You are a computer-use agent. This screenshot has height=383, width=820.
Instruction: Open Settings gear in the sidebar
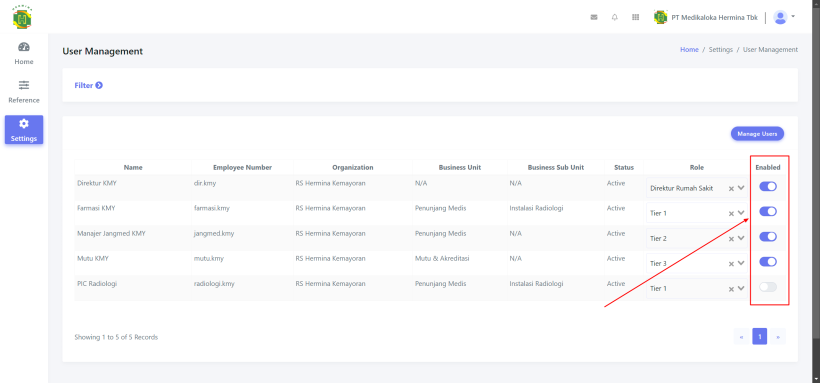pos(24,130)
